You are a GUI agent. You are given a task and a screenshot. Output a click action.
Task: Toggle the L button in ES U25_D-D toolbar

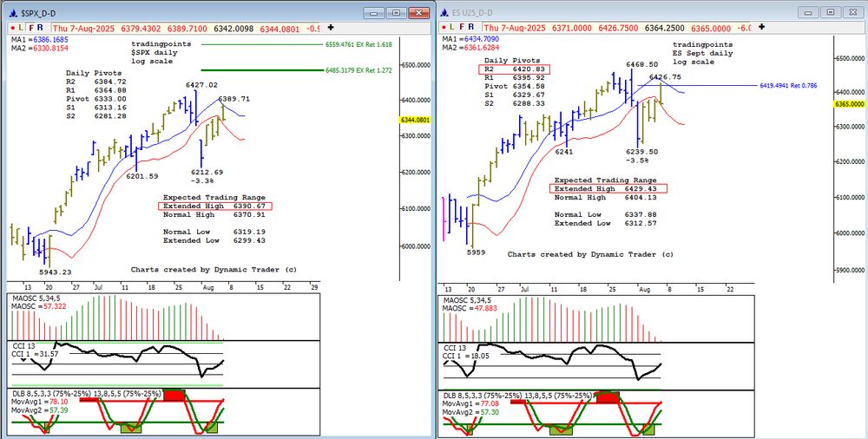point(452,27)
